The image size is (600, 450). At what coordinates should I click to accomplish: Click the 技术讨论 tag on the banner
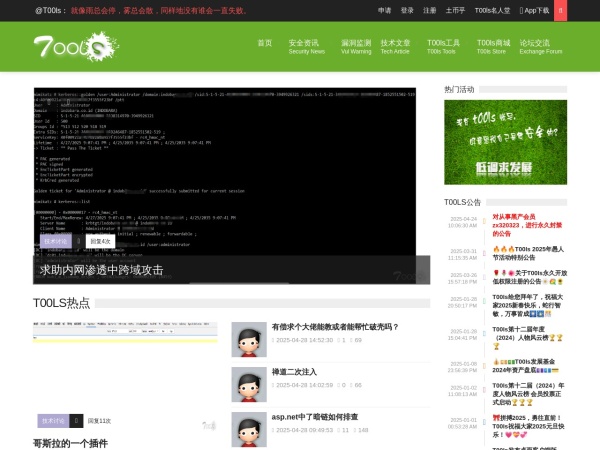[56, 241]
